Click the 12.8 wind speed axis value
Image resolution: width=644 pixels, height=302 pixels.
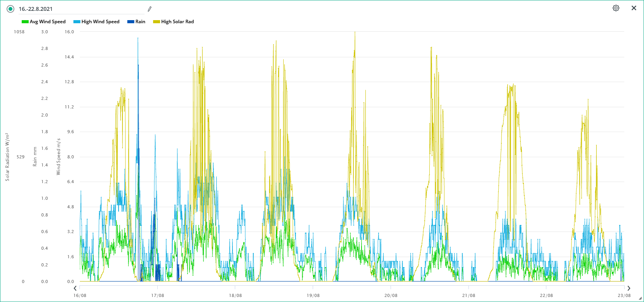[69, 82]
